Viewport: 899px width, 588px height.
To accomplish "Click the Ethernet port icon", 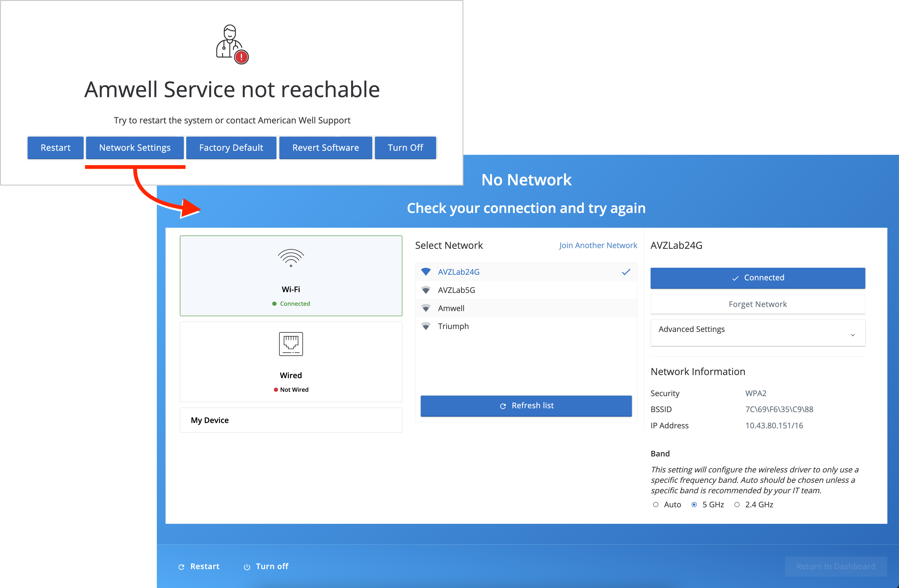I will (291, 344).
